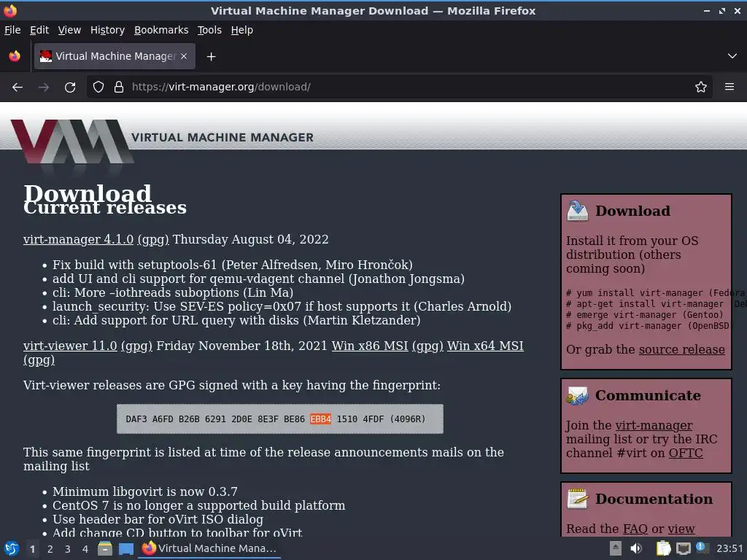Open the update notifier tray icon
Image resolution: width=747 pixels, height=560 pixels.
[701, 547]
